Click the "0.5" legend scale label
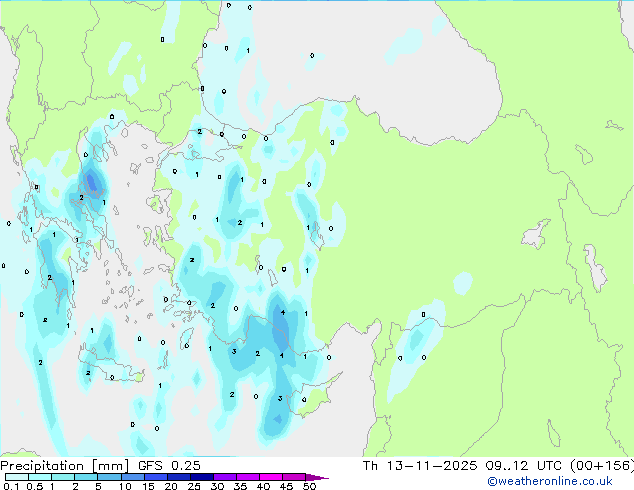 tap(35, 486)
